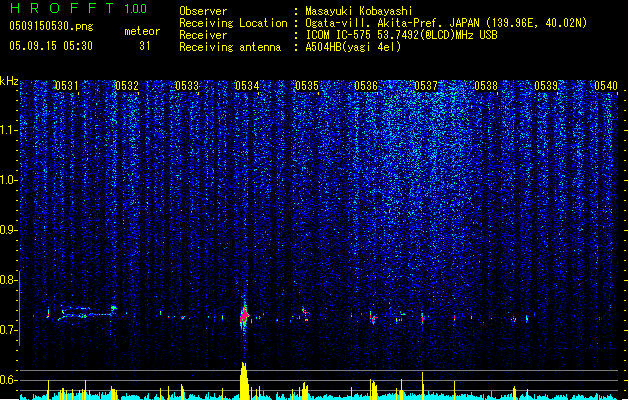Click the 0533 time marker
This screenshot has width=629, height=400.
187,86
